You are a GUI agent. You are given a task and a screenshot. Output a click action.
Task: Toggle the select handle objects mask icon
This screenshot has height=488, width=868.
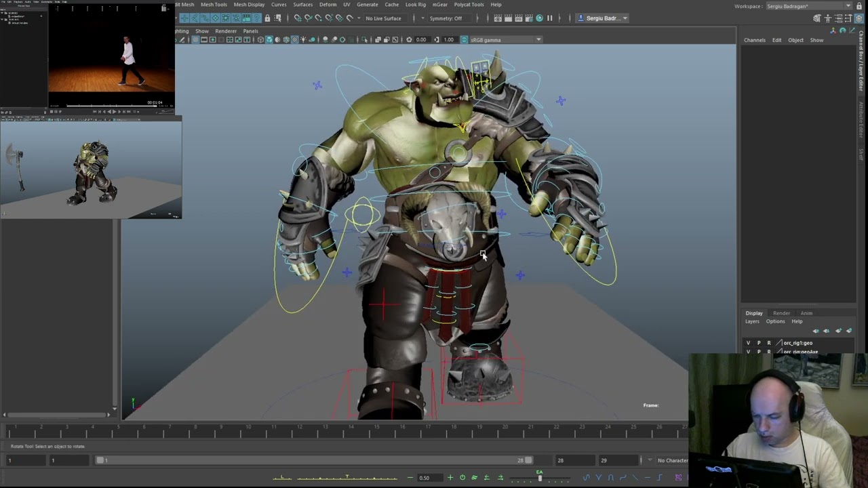pyautogui.click(x=184, y=18)
